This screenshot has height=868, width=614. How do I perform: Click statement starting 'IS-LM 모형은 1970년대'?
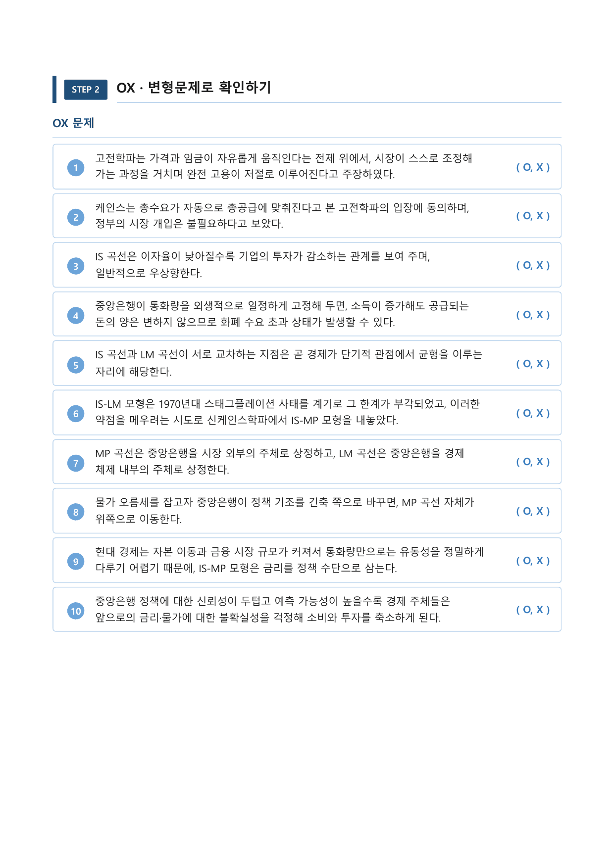pyautogui.click(x=288, y=412)
